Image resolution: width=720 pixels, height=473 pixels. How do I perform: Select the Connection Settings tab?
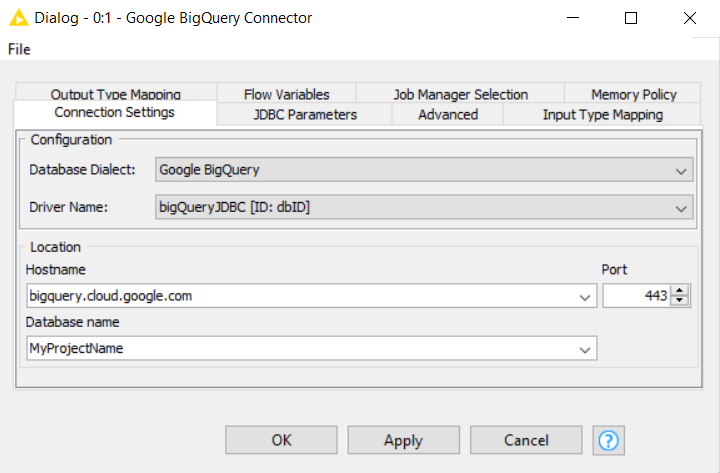click(x=115, y=113)
